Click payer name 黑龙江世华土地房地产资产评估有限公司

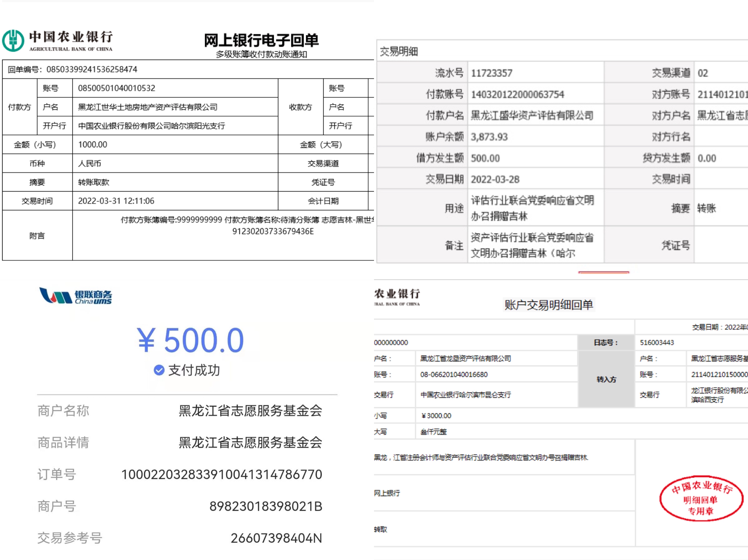point(148,107)
